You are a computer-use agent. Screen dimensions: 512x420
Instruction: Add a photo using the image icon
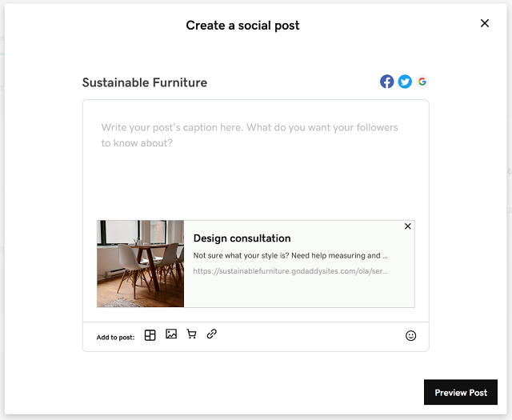tap(171, 334)
